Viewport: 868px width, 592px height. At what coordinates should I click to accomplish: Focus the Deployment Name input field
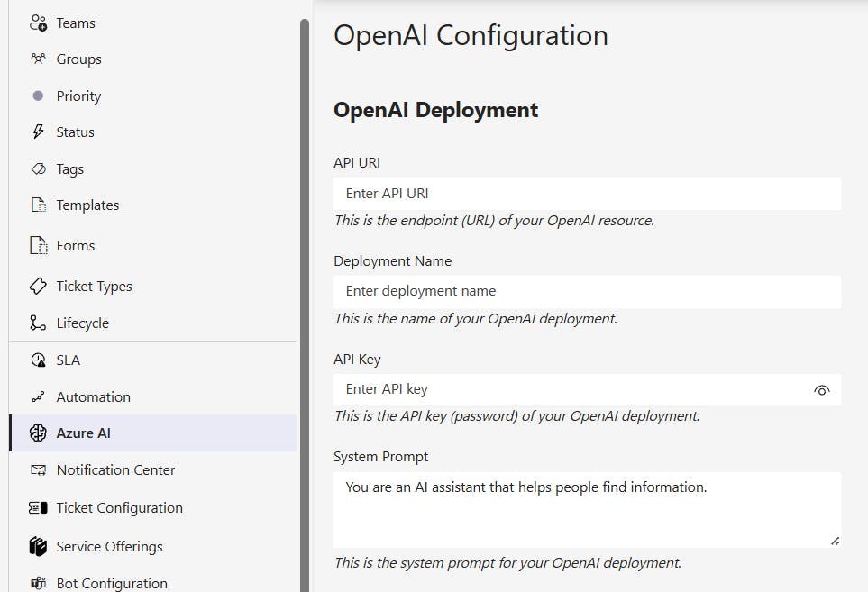click(x=587, y=292)
